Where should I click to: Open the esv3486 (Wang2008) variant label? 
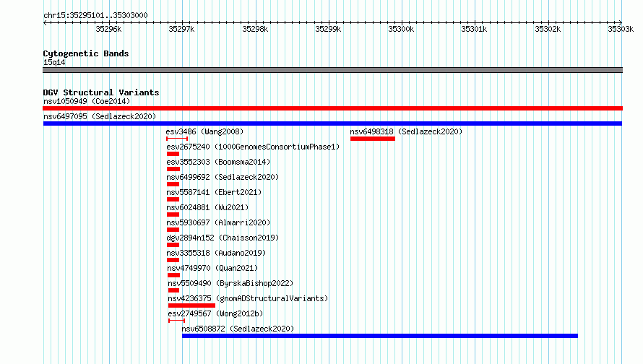coord(204,131)
